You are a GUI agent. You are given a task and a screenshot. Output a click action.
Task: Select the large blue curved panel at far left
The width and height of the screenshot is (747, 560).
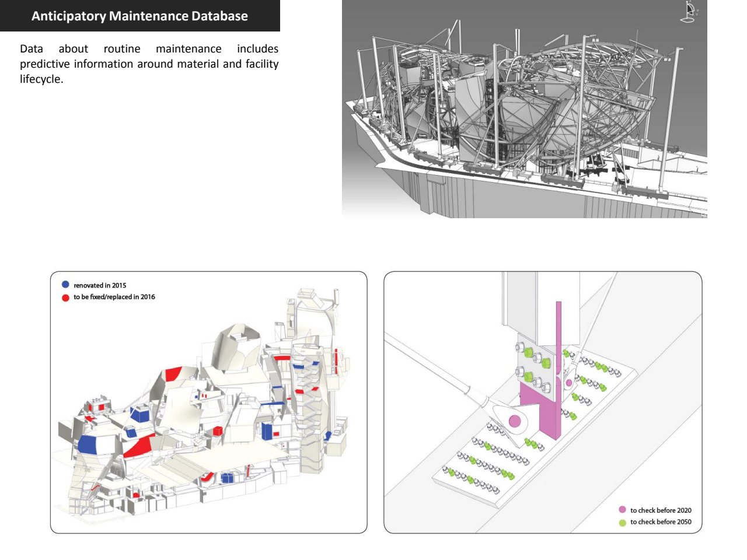click(x=88, y=444)
